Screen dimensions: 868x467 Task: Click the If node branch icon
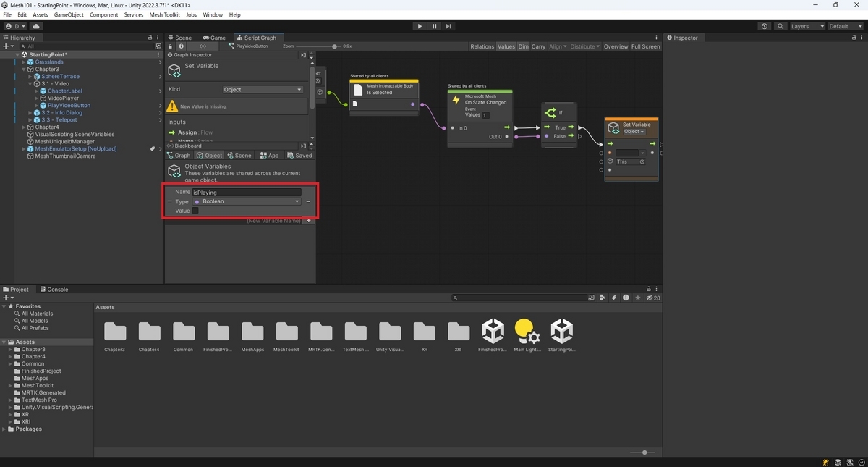550,112
